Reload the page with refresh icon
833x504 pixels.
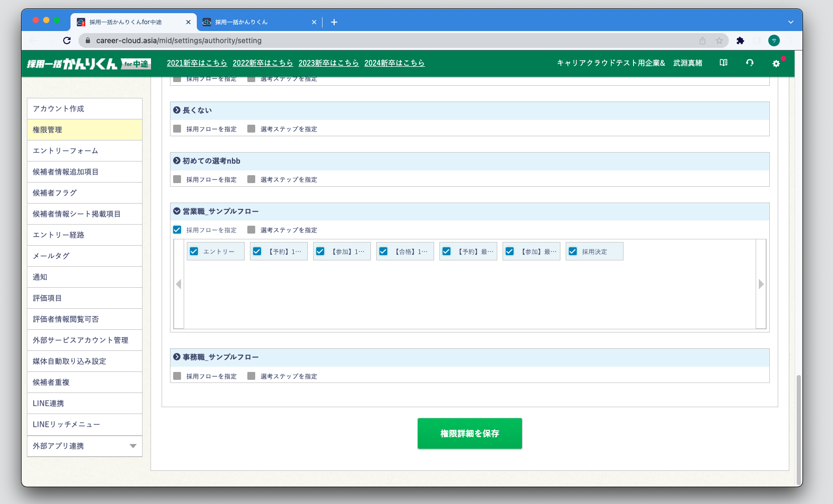[67, 41]
